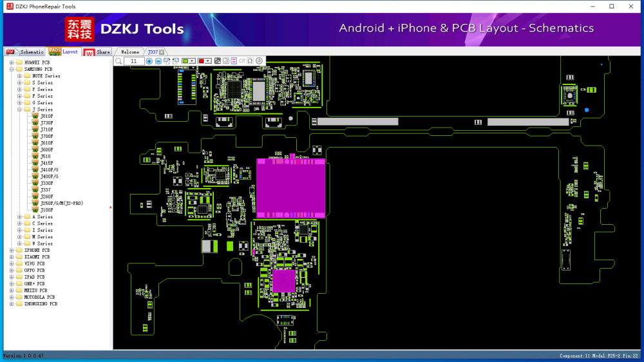Expand the IPHONE PCB folder

coord(12,250)
